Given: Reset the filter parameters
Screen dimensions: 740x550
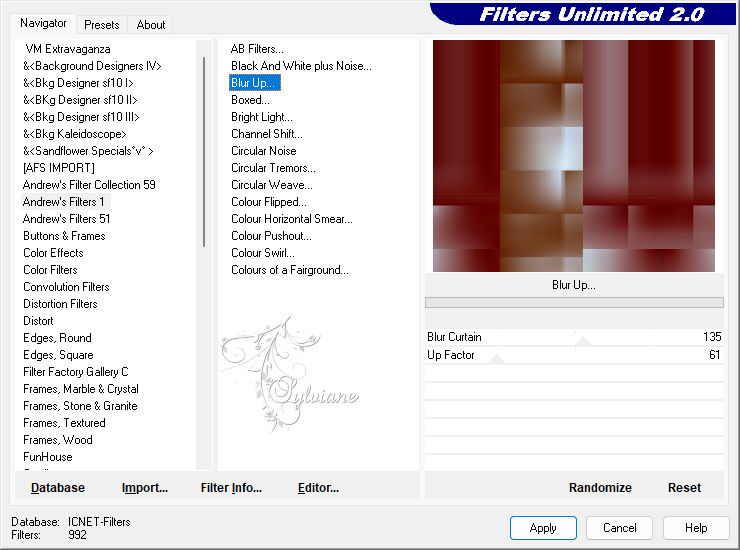Looking at the screenshot, I should [x=684, y=488].
